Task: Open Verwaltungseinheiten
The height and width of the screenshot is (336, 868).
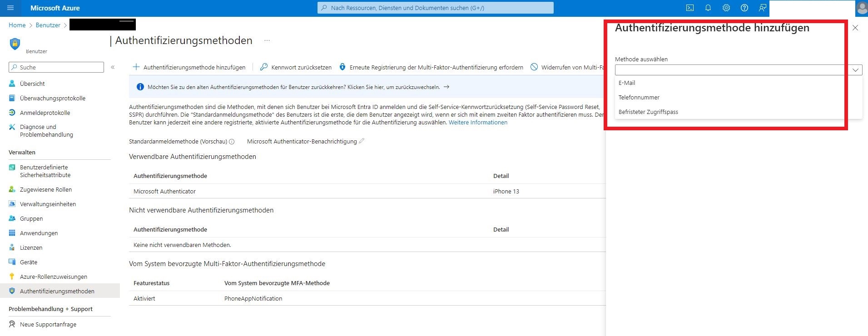Action: click(48, 204)
